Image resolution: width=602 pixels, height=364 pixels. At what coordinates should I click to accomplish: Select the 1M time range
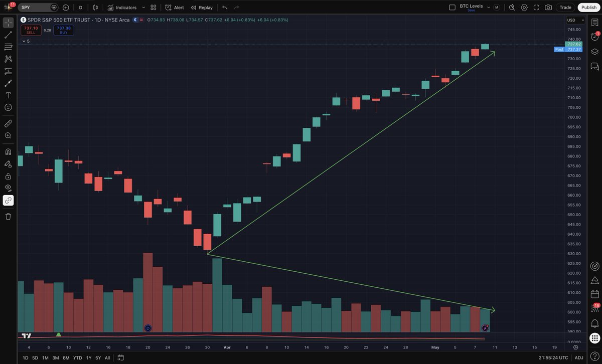coord(45,358)
